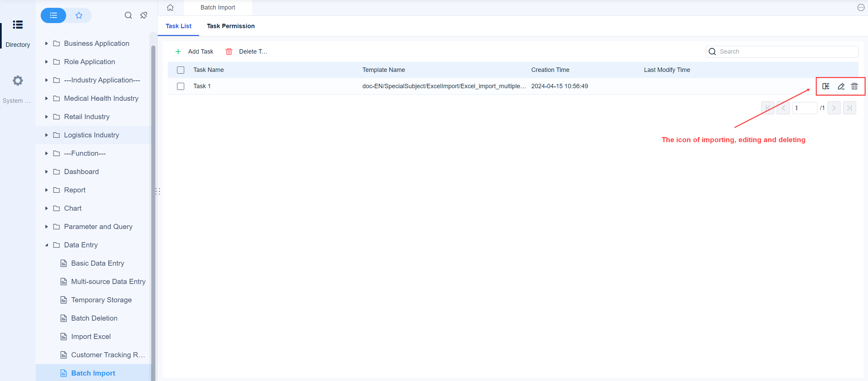Go to the next page arrow

pos(834,108)
